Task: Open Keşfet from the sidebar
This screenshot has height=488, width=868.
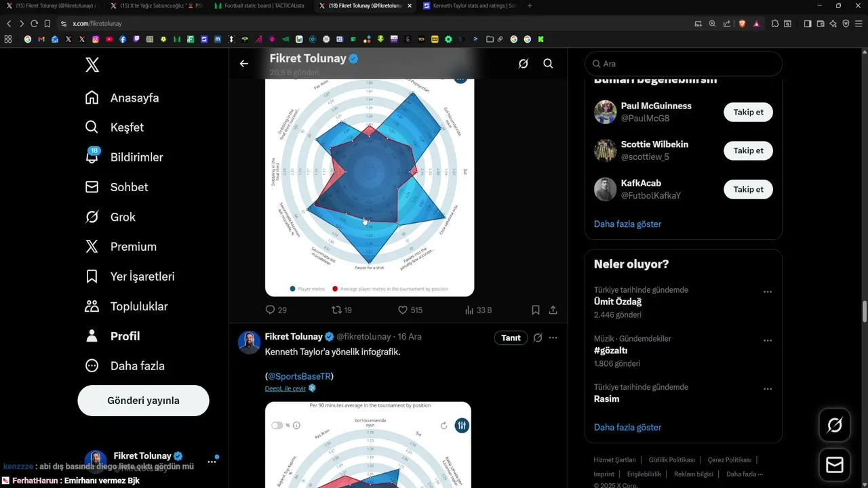Action: coord(114,127)
